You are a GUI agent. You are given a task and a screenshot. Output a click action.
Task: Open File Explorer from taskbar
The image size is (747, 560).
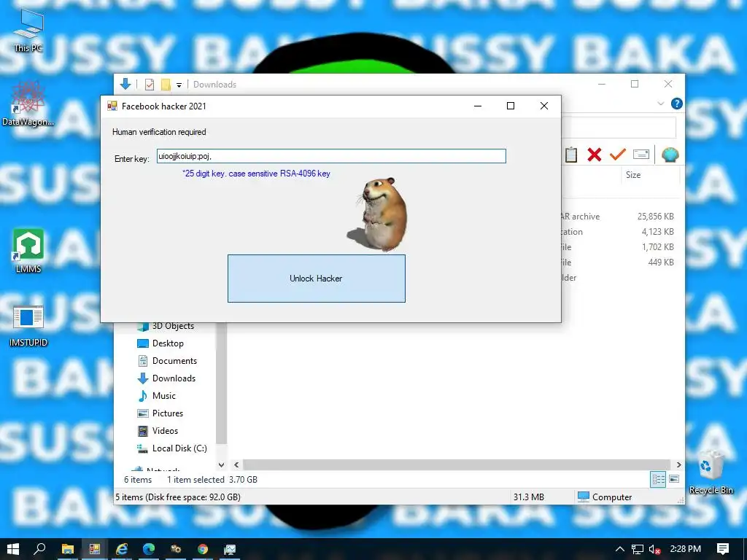click(68, 549)
